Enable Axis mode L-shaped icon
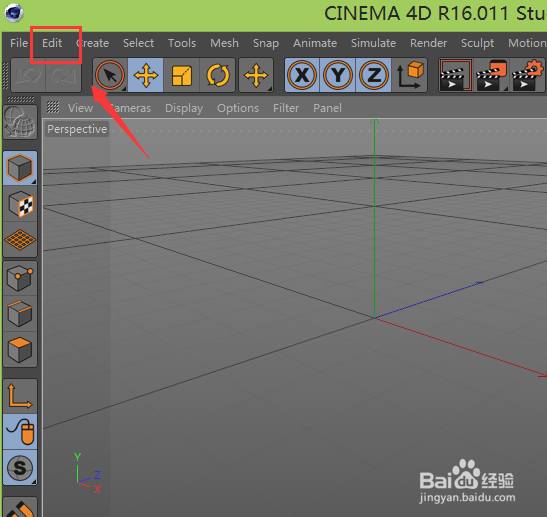 click(20, 396)
